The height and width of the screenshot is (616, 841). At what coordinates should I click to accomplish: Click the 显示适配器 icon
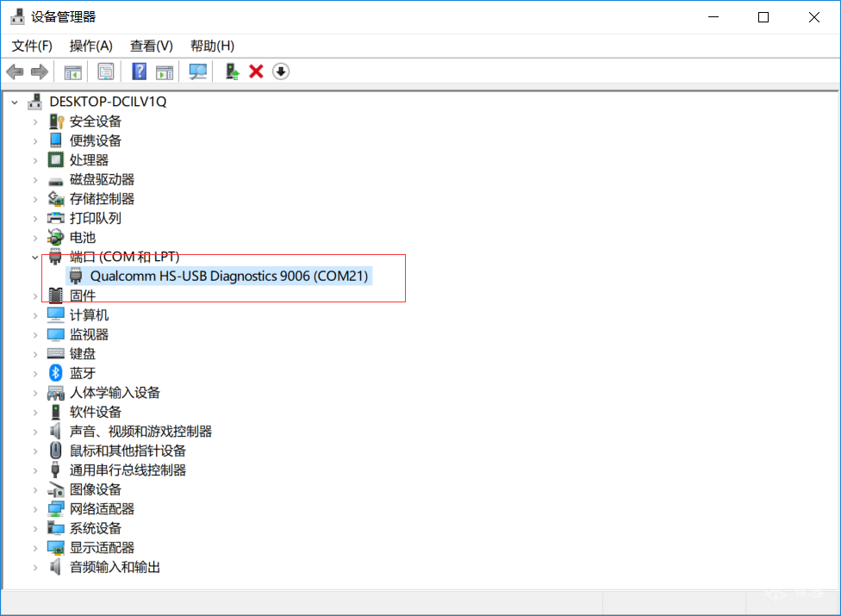pyautogui.click(x=56, y=547)
